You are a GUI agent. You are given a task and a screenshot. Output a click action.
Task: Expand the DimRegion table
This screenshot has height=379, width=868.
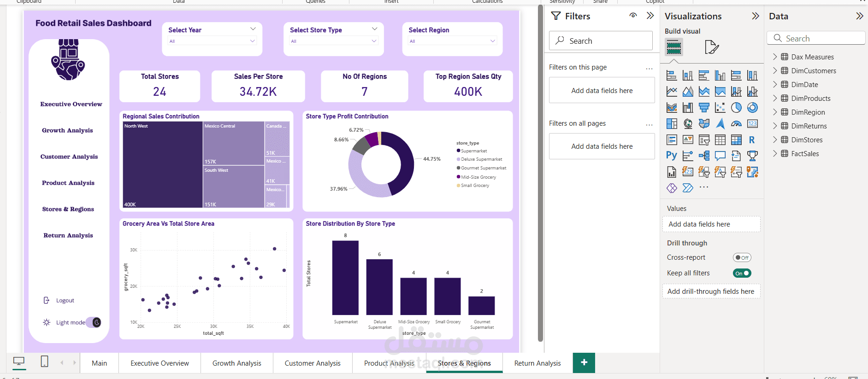[775, 112]
